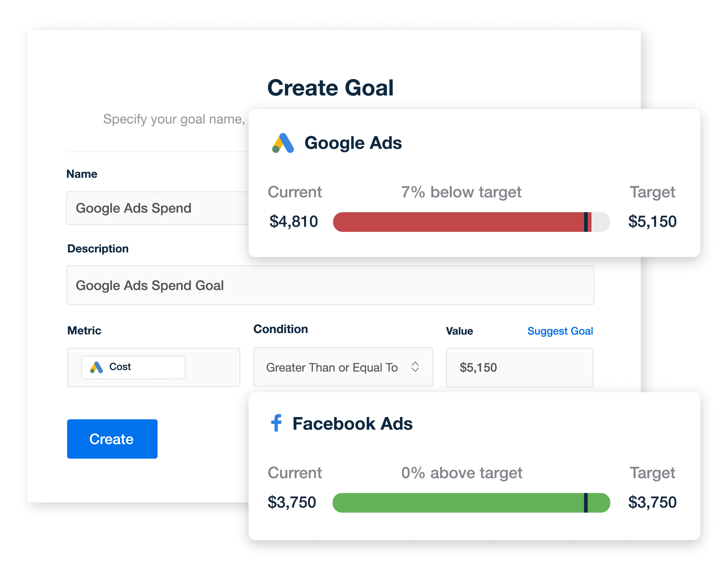This screenshot has height=570, width=728.
Task: Click the target marker on the green bar
Action: click(586, 503)
